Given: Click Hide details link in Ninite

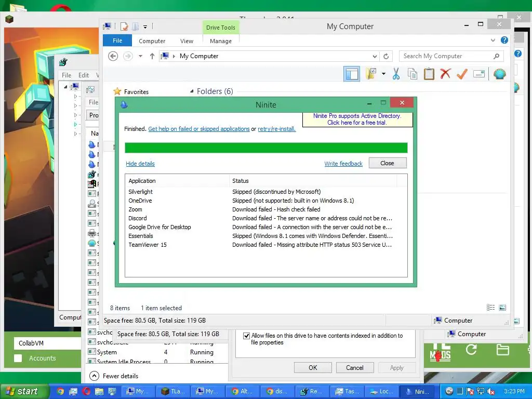Looking at the screenshot, I should 140,164.
